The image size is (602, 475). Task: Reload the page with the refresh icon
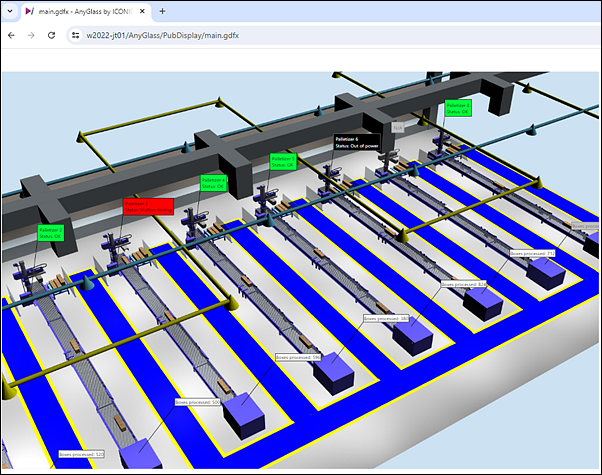51,35
